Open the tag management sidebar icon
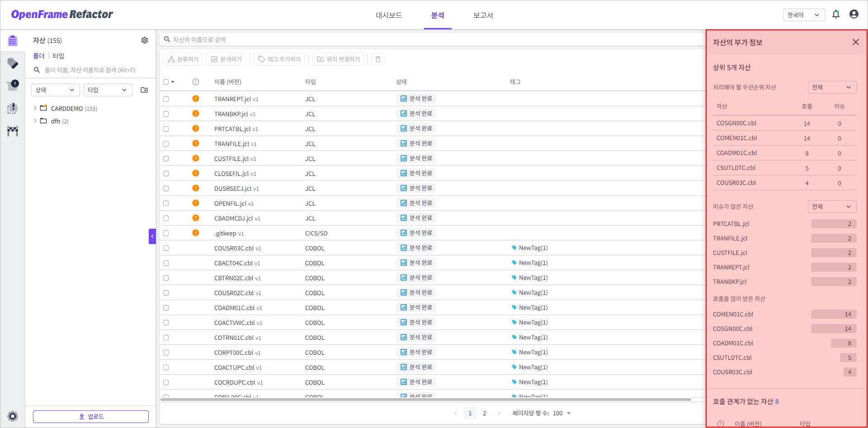The image size is (868, 428). (x=13, y=63)
